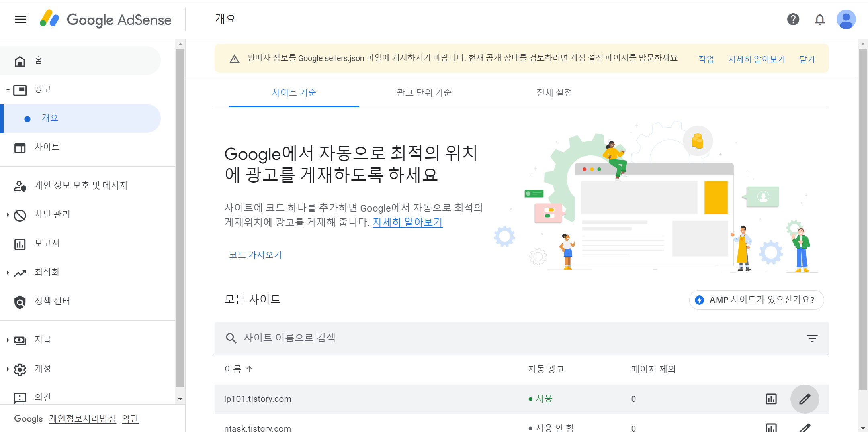Open the filter icon in sites table
The height and width of the screenshot is (432, 868).
tap(812, 338)
